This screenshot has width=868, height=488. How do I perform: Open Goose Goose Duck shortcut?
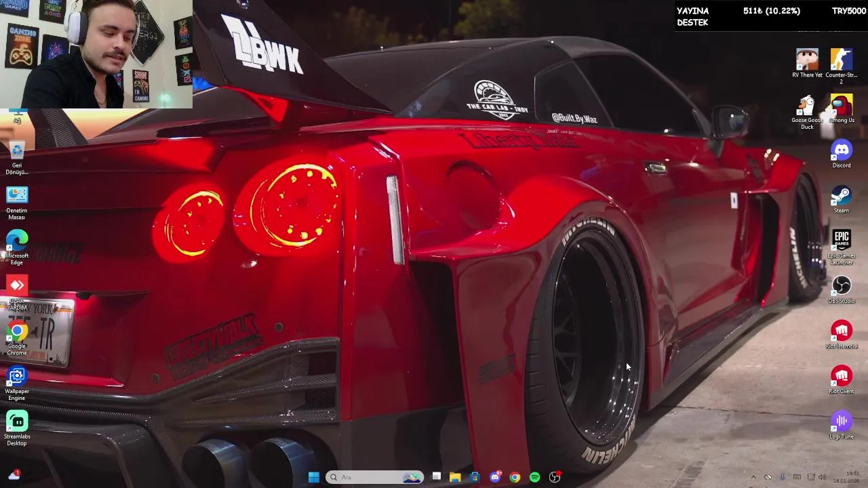(x=807, y=112)
